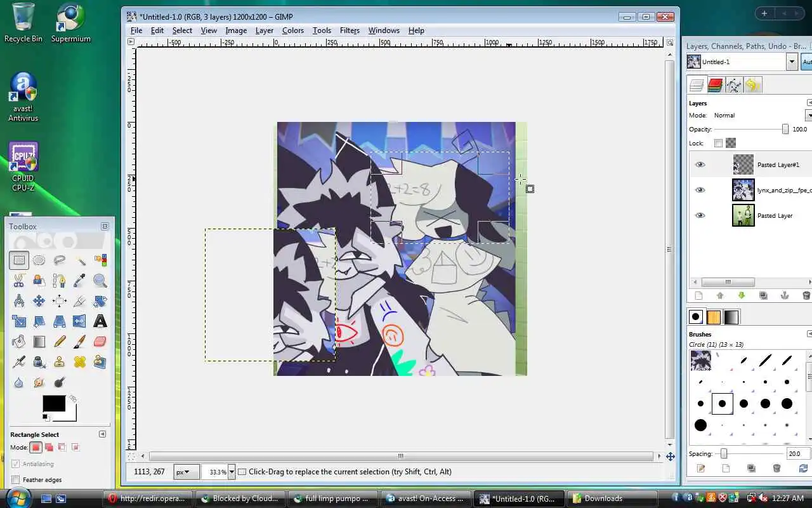Pick the Shear tool

tap(39, 321)
